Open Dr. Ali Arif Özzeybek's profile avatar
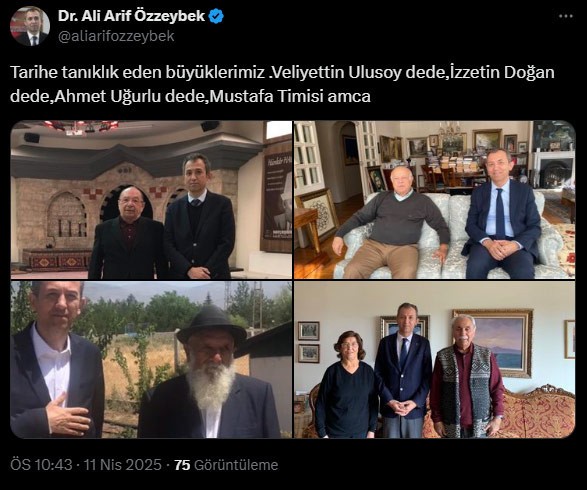Viewport: 587px width, 490px height. pos(30,26)
